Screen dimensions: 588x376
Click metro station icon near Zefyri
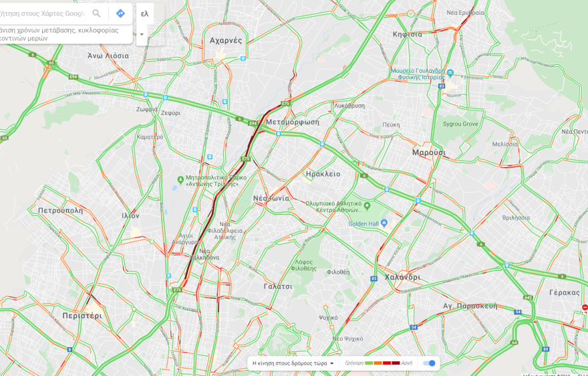[x=165, y=98]
